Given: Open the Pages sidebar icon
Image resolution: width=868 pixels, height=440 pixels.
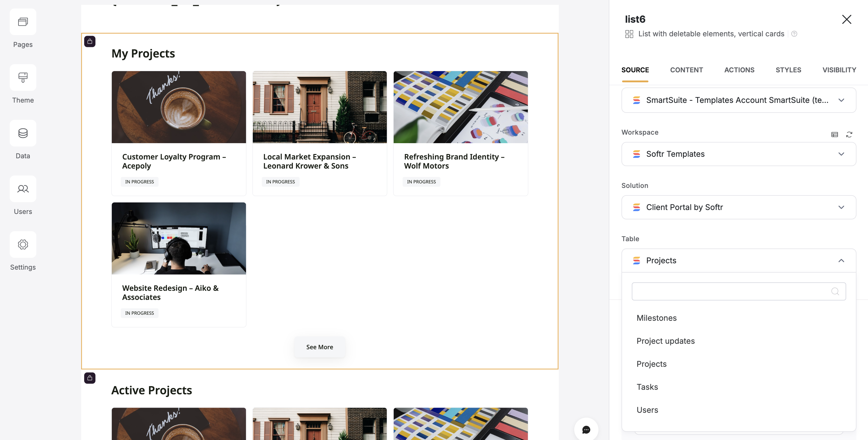Looking at the screenshot, I should click(23, 22).
